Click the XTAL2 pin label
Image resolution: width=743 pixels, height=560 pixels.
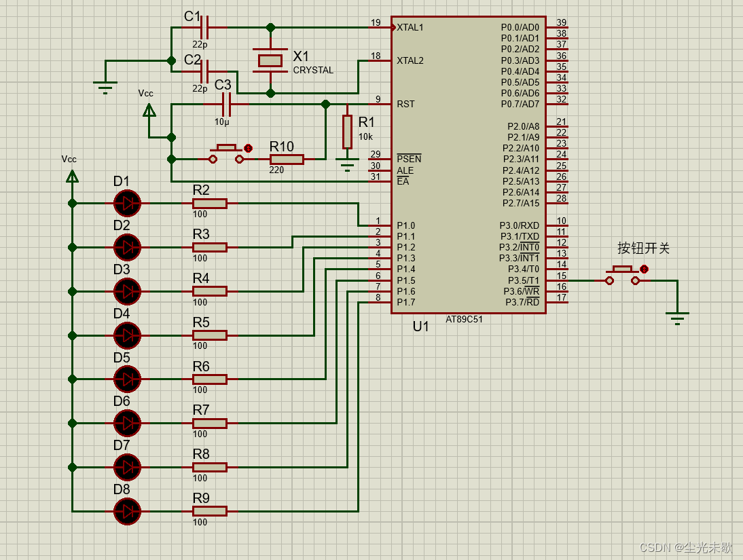click(x=410, y=60)
